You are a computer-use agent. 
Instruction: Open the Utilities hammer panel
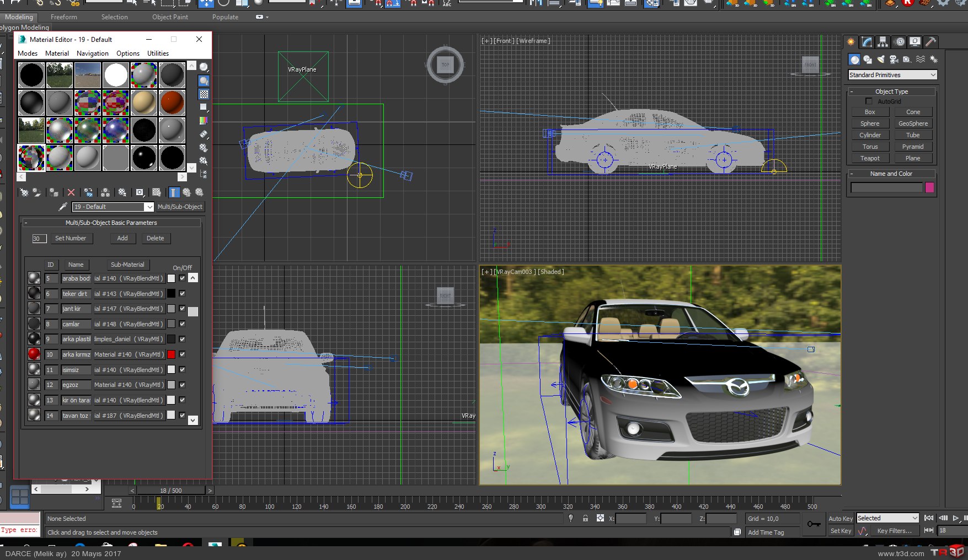click(x=930, y=42)
